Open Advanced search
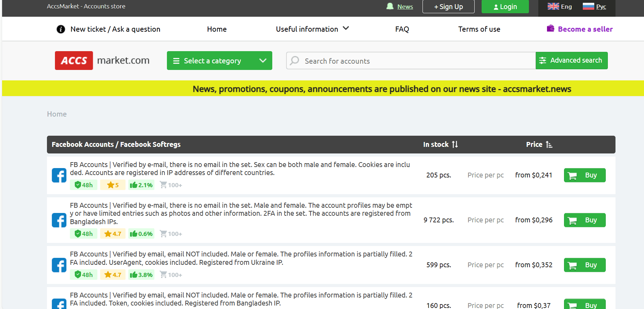 pos(572,61)
